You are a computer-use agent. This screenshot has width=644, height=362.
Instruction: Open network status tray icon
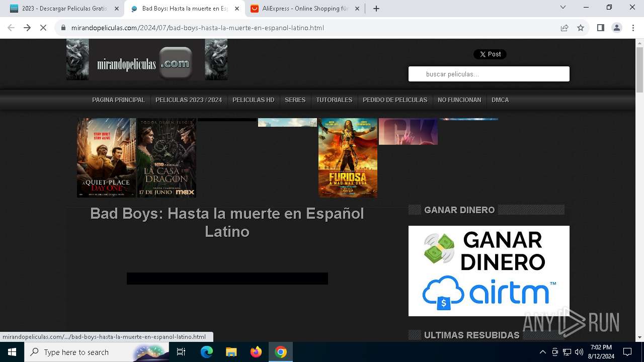coord(567,352)
